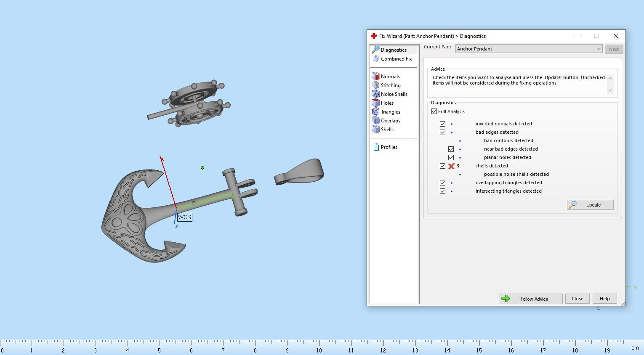
Task: Toggle the Full Analysis checkbox
Action: (x=434, y=111)
